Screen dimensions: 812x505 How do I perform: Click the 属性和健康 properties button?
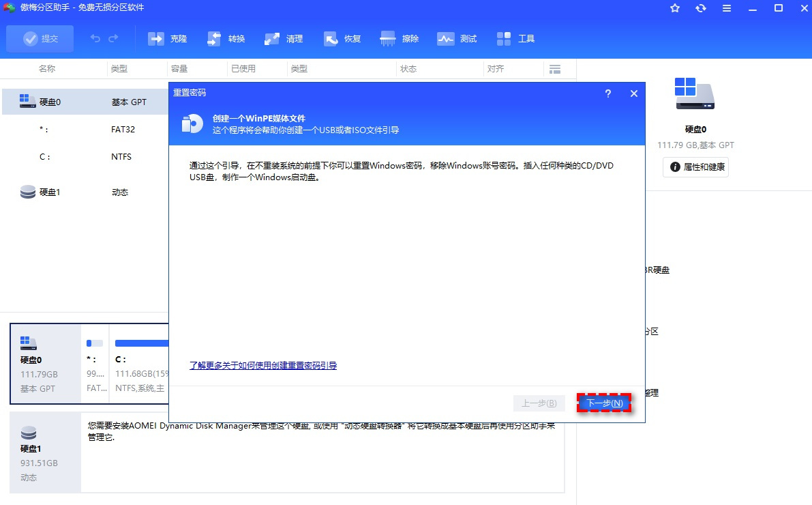tap(695, 167)
